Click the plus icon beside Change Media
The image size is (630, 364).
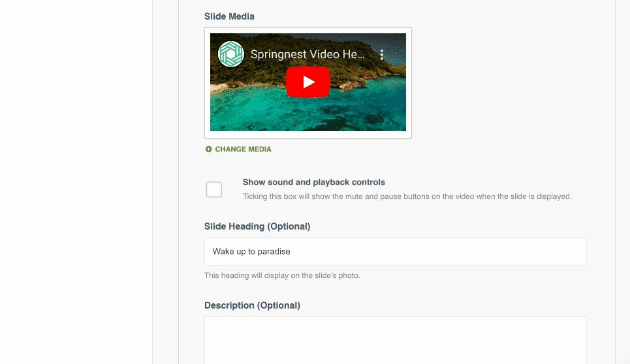click(x=209, y=149)
